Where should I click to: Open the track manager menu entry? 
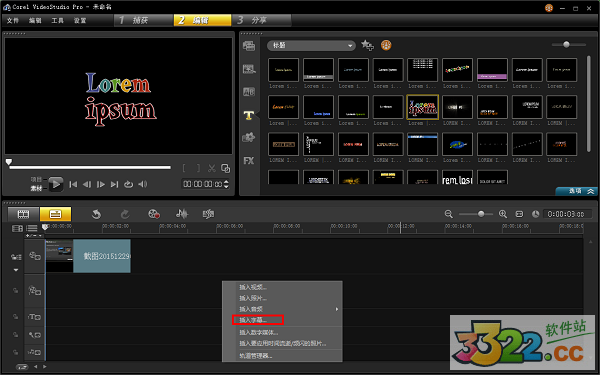256,356
